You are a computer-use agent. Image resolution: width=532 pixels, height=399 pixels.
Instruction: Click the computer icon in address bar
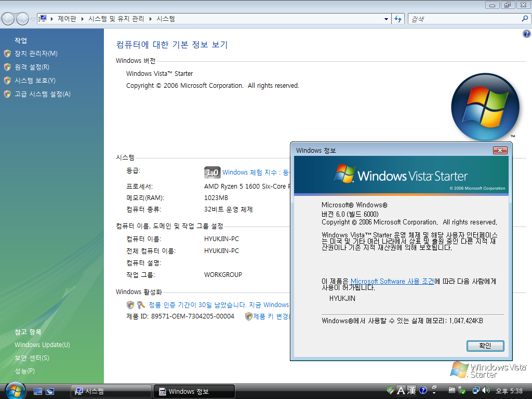[x=43, y=19]
